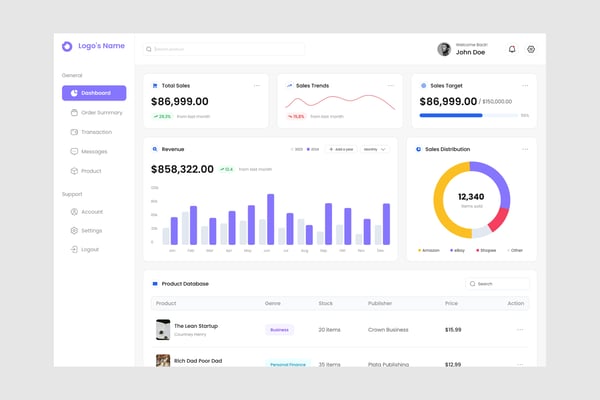Image resolution: width=600 pixels, height=400 pixels.
Task: Click the John Doe user name
Action: pos(470,52)
